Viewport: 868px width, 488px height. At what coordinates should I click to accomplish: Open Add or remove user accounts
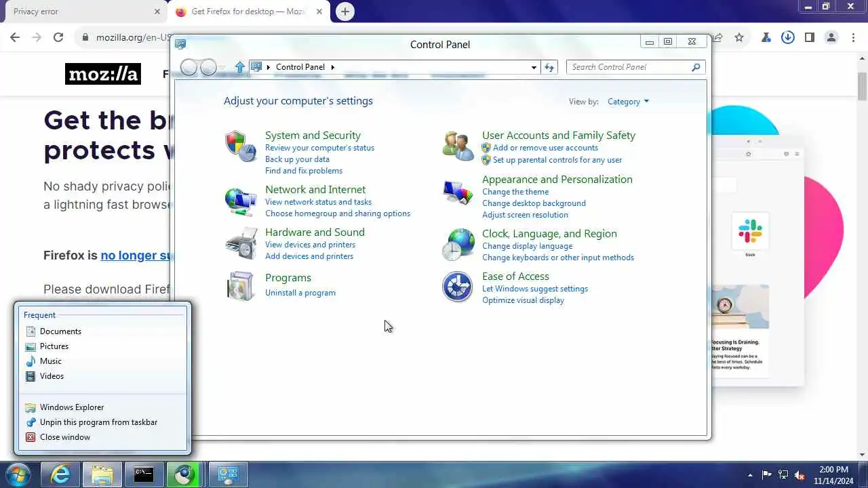pyautogui.click(x=545, y=148)
